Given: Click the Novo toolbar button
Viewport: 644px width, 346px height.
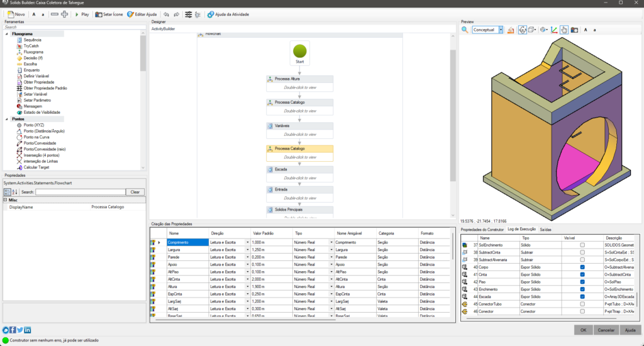Looking at the screenshot, I should pyautogui.click(x=16, y=14).
